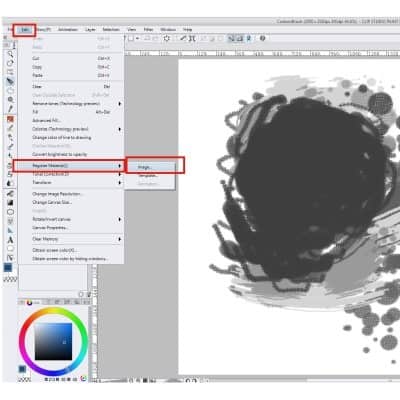This screenshot has width=400, height=400.
Task: Open the Edit menu in the menu bar
Action: pos(24,30)
